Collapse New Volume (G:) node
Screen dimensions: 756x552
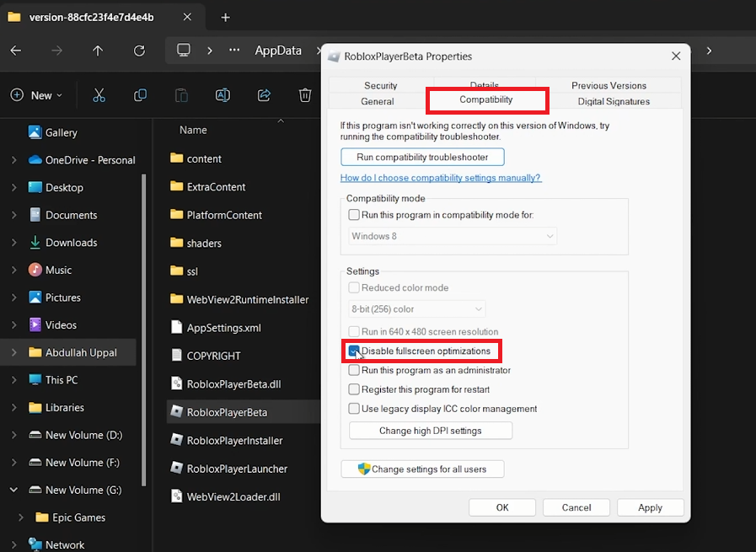[x=14, y=490]
